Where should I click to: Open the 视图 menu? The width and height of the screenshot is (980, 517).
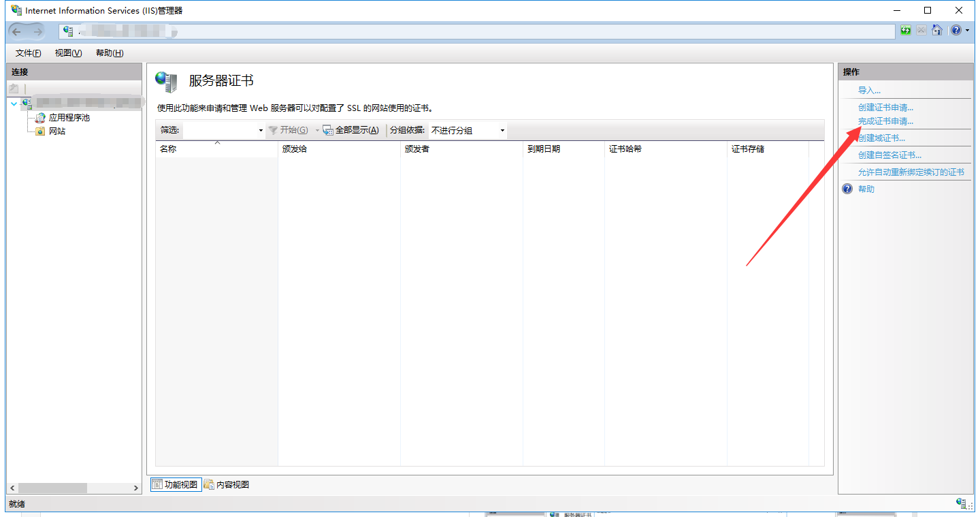(68, 53)
